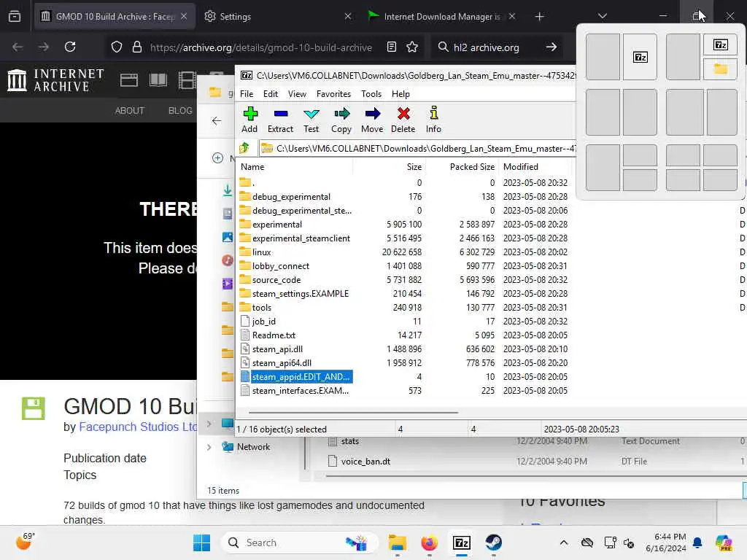Click the Delete toolbar icon

[403, 120]
